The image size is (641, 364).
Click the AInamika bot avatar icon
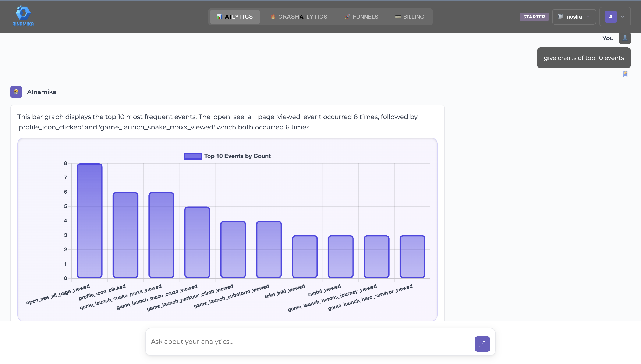[x=16, y=92]
